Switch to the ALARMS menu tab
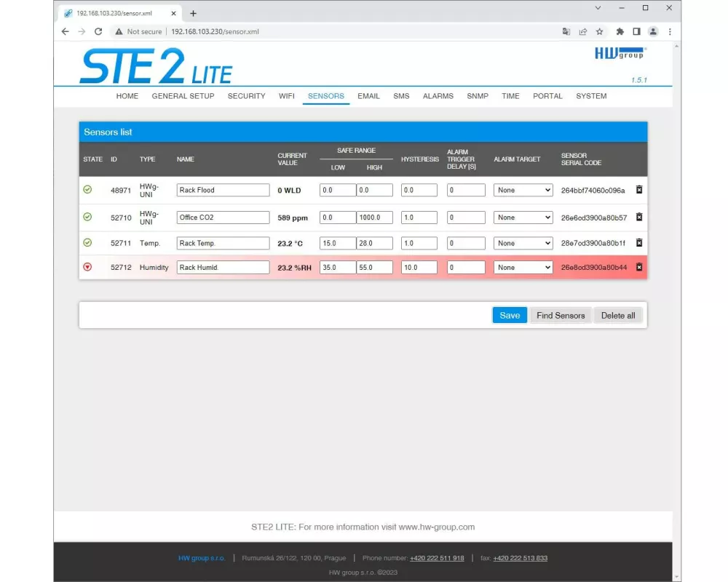The height and width of the screenshot is (582, 728). click(x=438, y=96)
